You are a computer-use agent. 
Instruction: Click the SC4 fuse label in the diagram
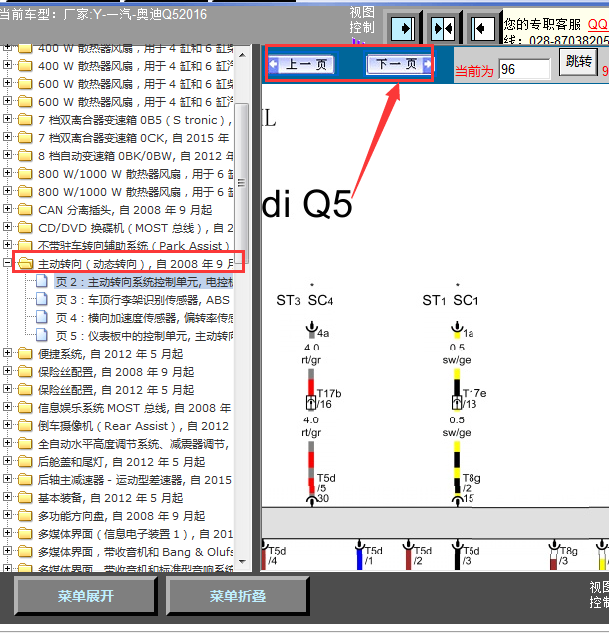pos(320,300)
